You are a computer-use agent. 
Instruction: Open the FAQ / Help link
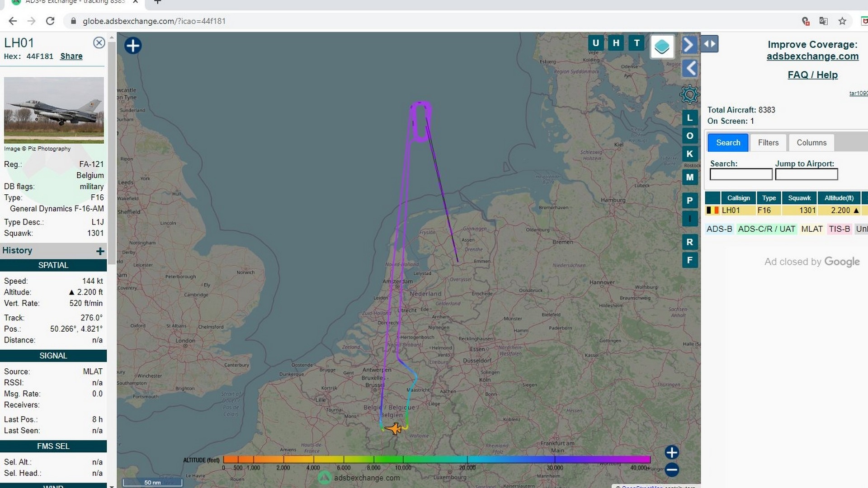812,75
